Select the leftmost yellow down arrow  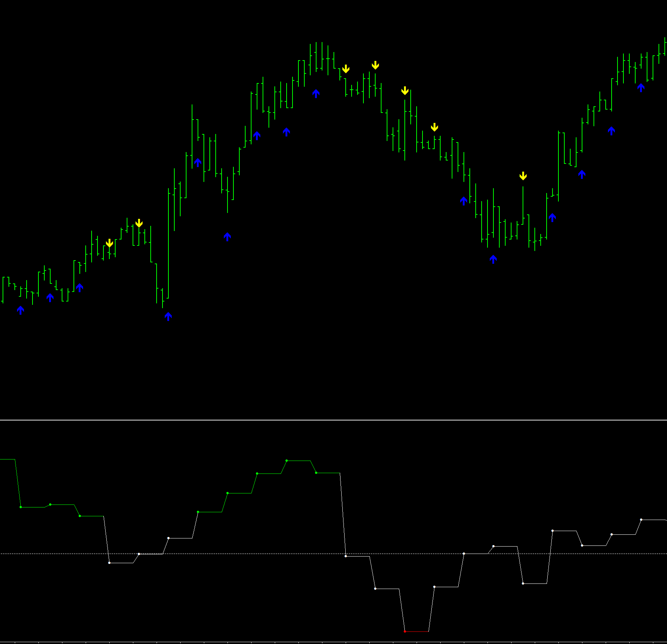tap(109, 243)
